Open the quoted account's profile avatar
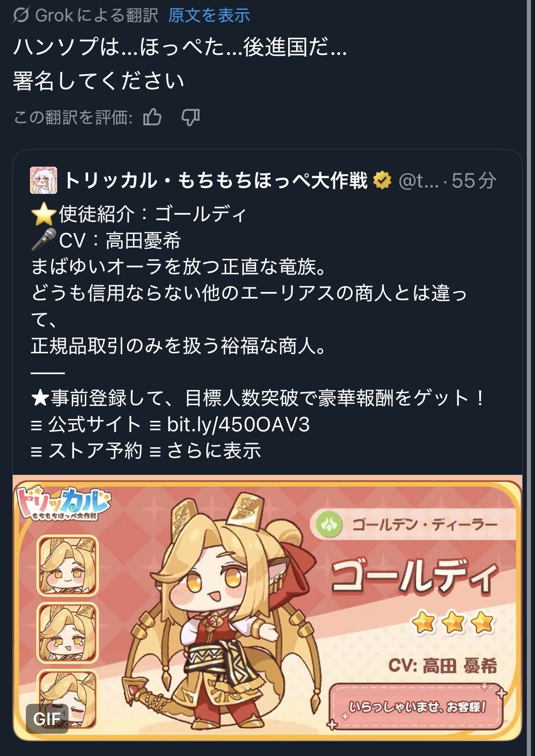This screenshot has height=756, width=535. (44, 180)
